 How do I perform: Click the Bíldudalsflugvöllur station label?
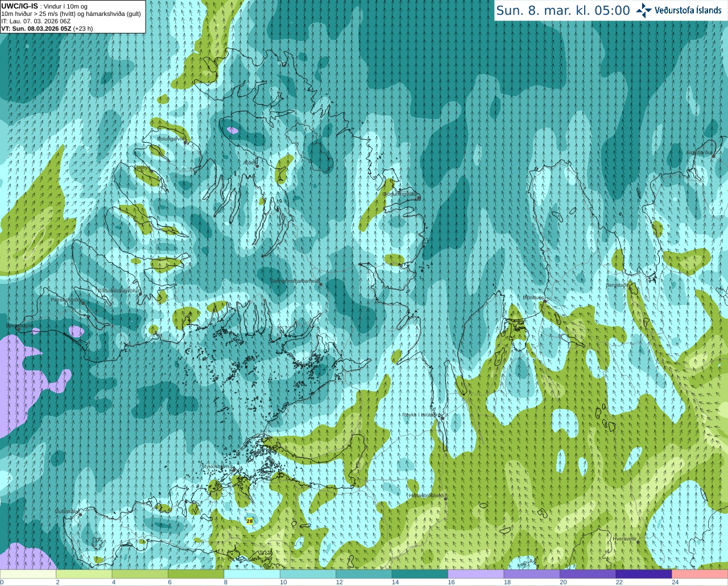119,290
